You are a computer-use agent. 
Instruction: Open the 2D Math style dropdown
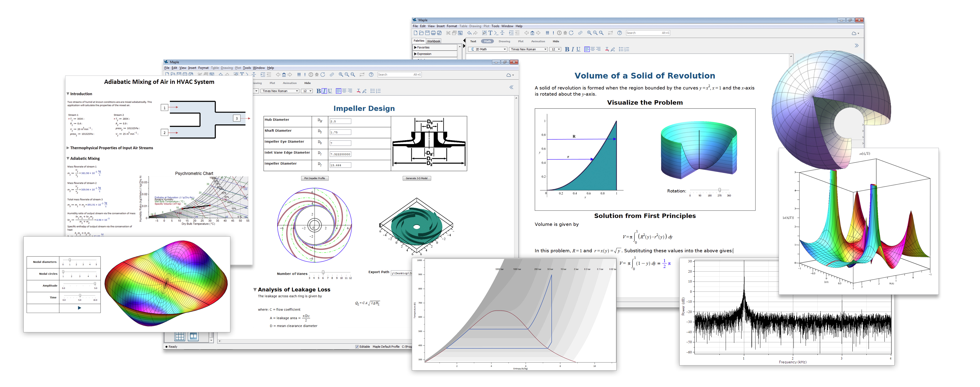tap(505, 49)
